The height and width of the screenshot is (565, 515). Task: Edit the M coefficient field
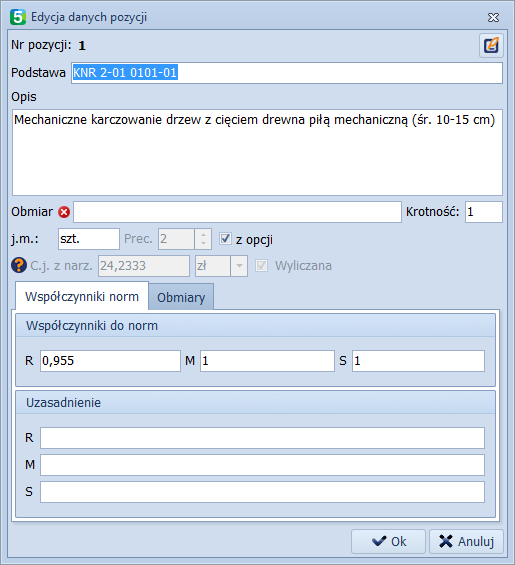click(x=267, y=361)
